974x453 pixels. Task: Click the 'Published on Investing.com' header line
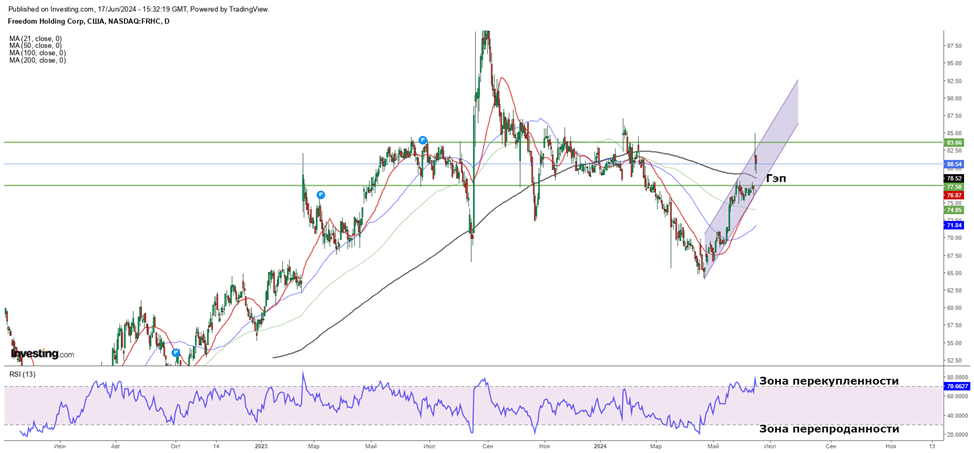point(139,9)
